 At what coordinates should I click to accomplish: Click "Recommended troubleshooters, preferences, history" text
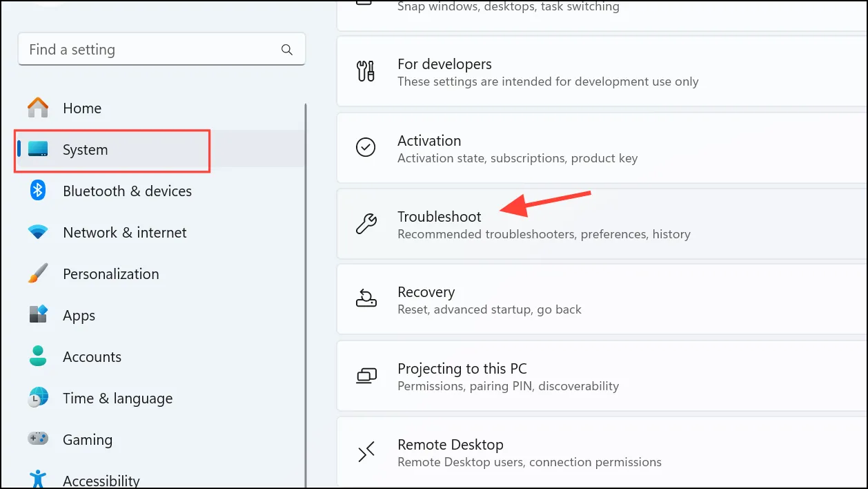click(x=544, y=234)
